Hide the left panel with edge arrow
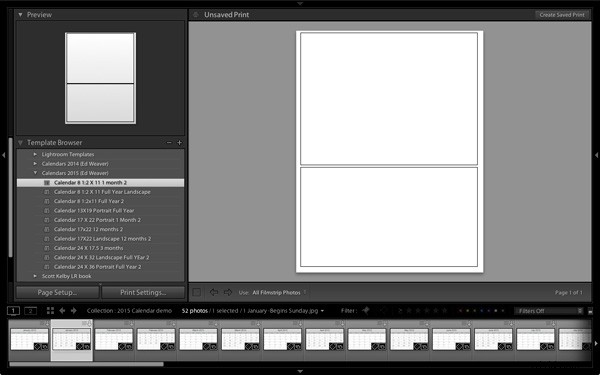This screenshot has width=600, height=375. click(x=3, y=155)
